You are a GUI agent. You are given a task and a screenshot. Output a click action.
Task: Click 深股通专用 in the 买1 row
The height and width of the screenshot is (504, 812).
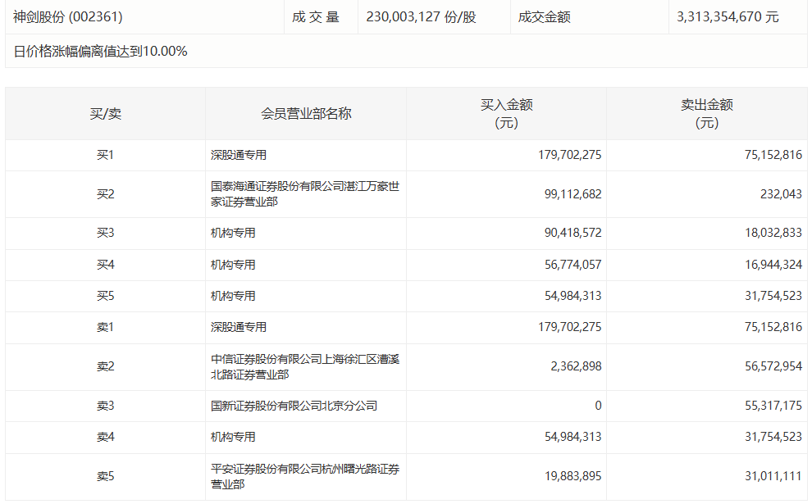pos(239,155)
